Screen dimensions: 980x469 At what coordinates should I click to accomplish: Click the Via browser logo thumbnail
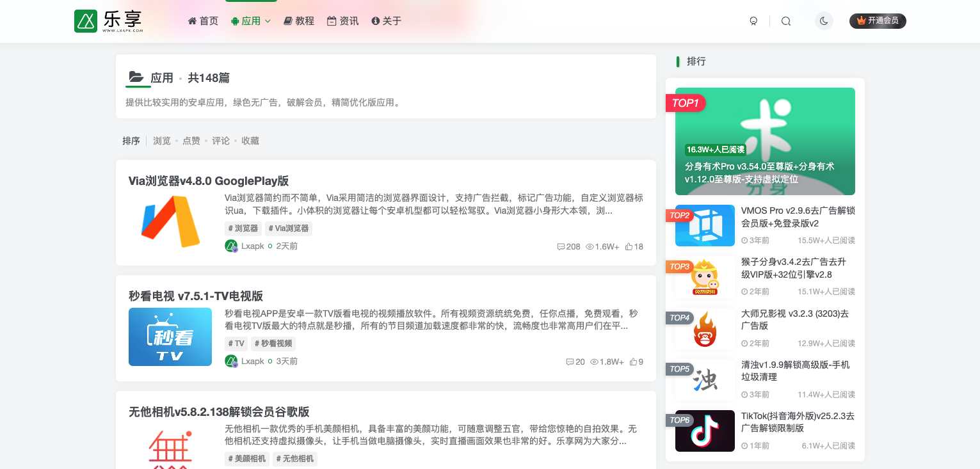point(170,221)
